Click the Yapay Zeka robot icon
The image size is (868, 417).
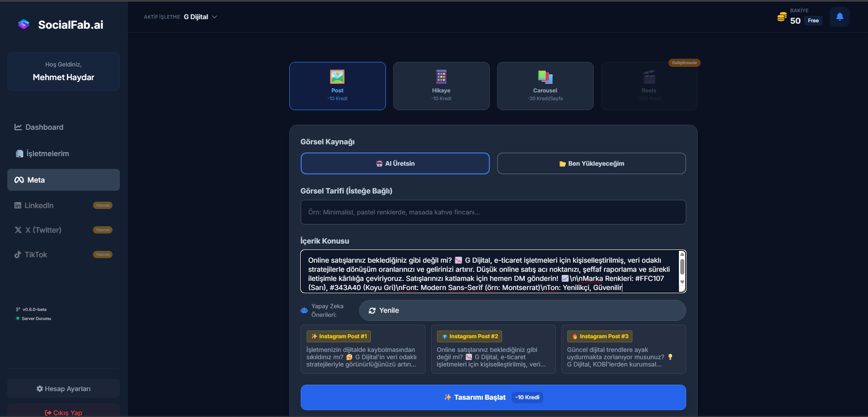coord(304,310)
